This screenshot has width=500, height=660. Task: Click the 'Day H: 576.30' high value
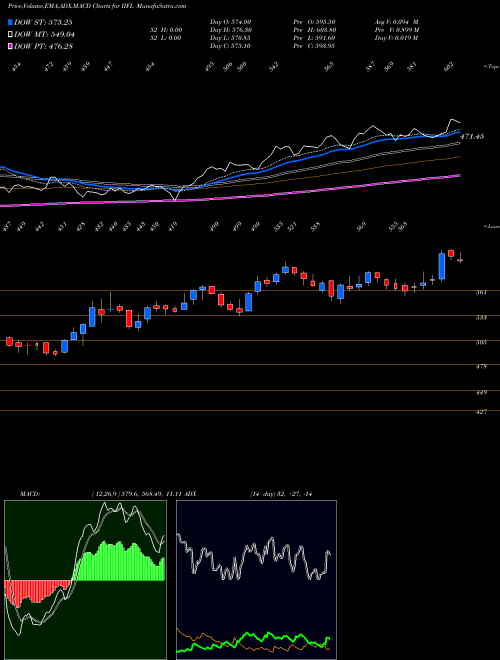231,30
